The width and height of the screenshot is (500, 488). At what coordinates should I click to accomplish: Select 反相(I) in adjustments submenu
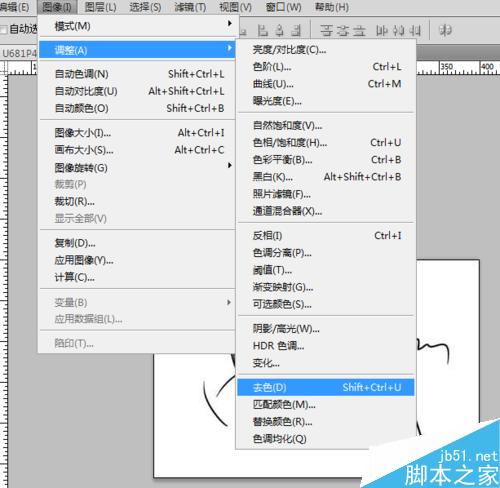click(x=326, y=236)
